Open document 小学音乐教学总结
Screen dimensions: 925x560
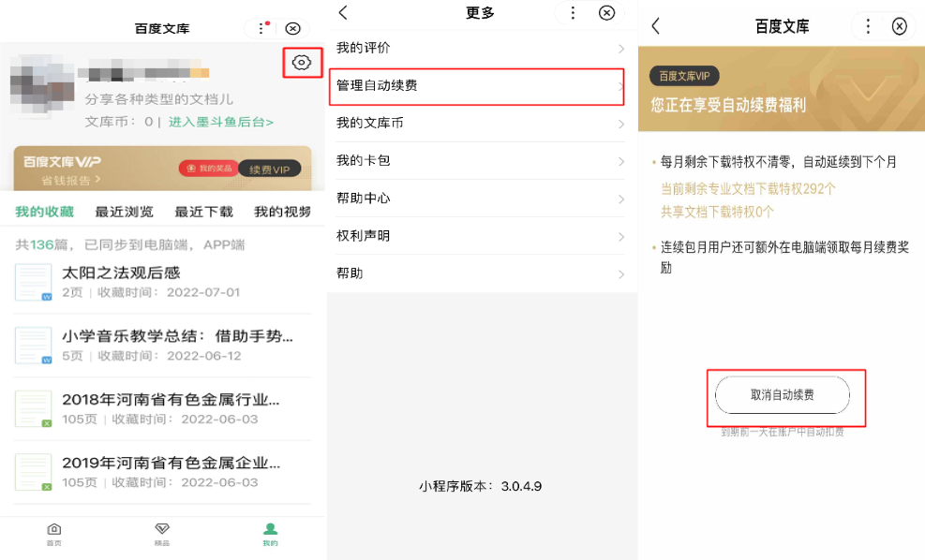click(163, 346)
